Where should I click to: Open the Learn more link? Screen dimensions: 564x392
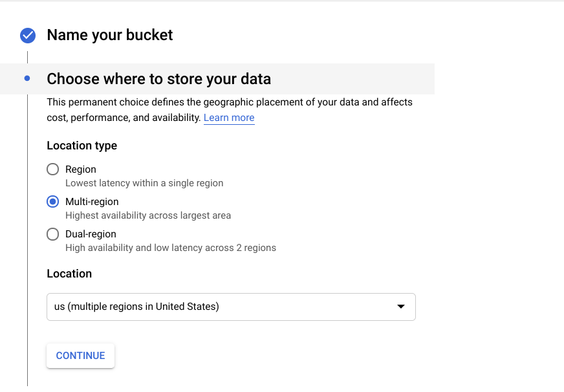click(x=229, y=117)
